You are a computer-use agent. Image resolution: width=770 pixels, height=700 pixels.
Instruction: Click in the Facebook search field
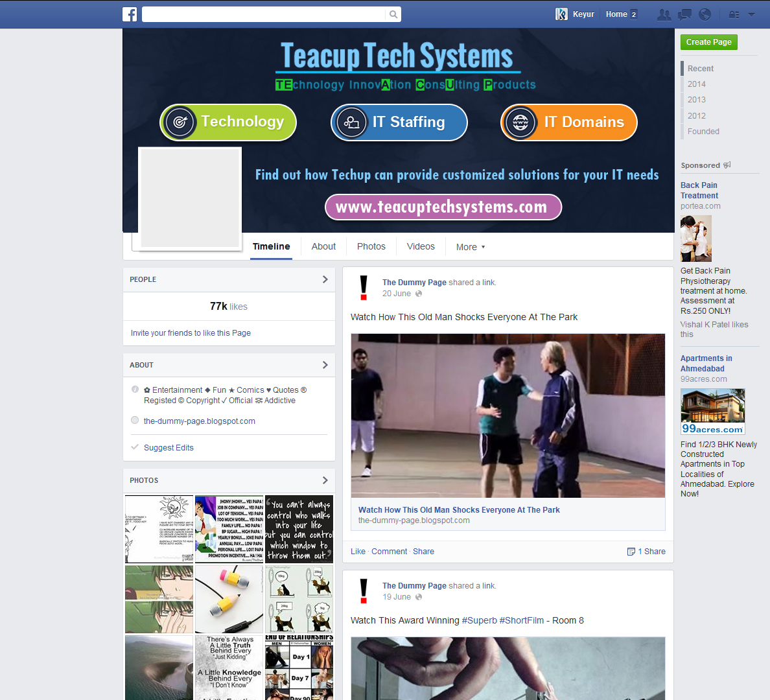262,14
